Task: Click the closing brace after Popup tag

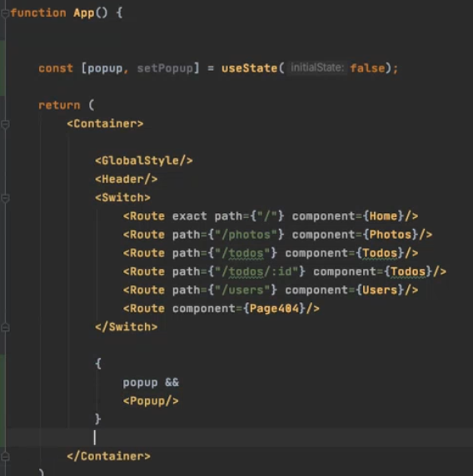Action: point(97,419)
